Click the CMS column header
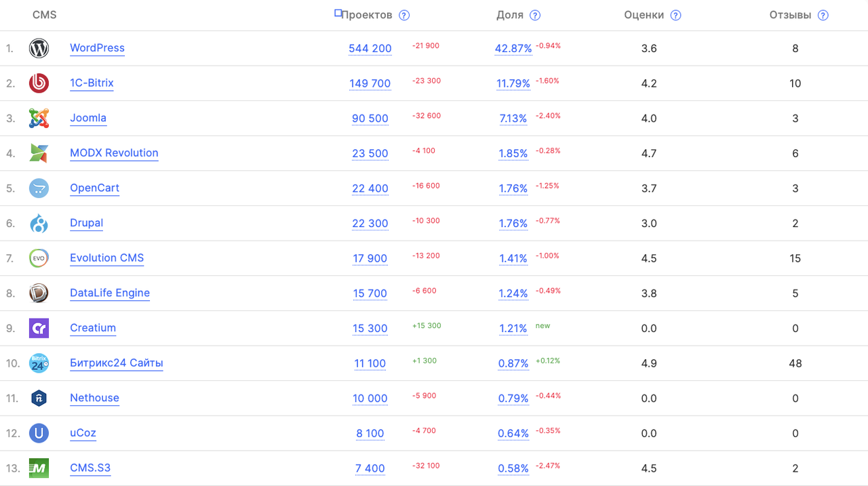The width and height of the screenshot is (868, 486). pos(45,15)
